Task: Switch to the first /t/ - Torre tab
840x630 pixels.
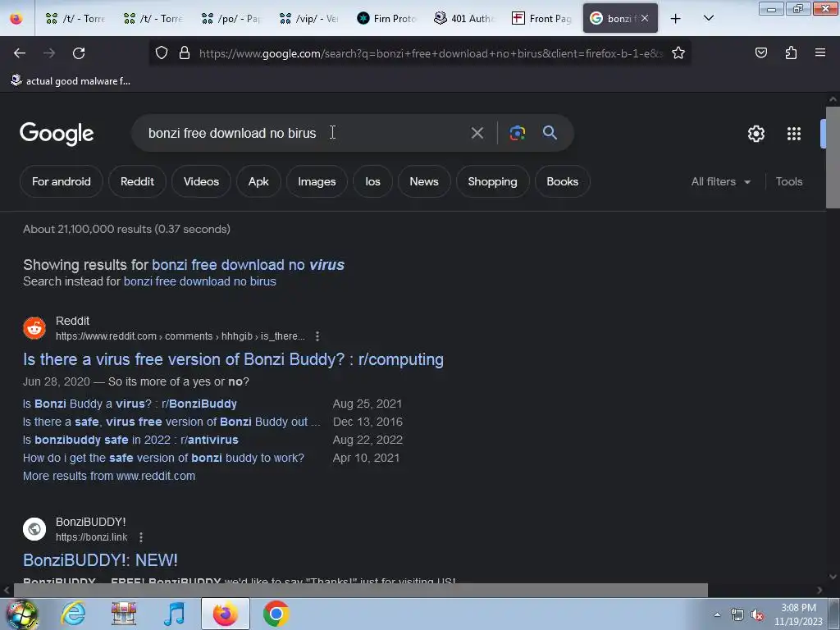Action: pos(75,19)
